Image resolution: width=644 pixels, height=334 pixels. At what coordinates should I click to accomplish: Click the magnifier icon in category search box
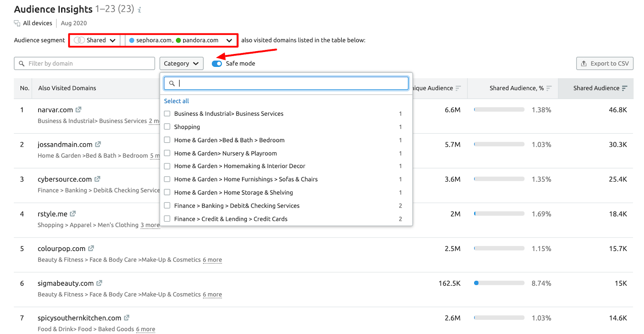(172, 83)
